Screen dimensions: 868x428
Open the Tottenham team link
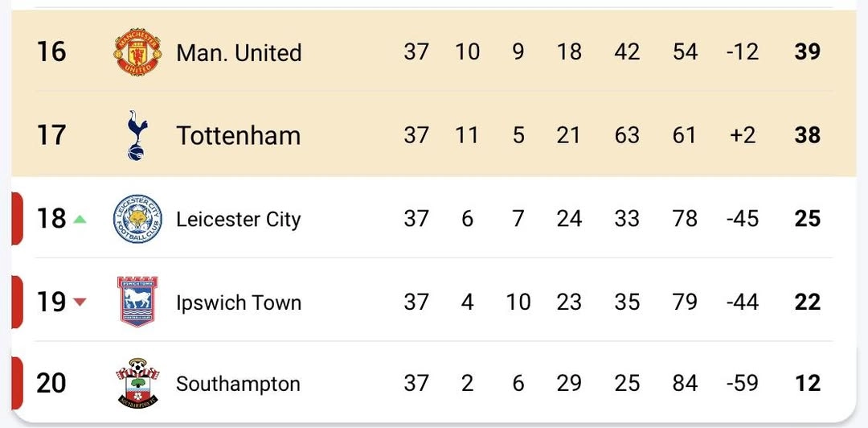coord(238,136)
